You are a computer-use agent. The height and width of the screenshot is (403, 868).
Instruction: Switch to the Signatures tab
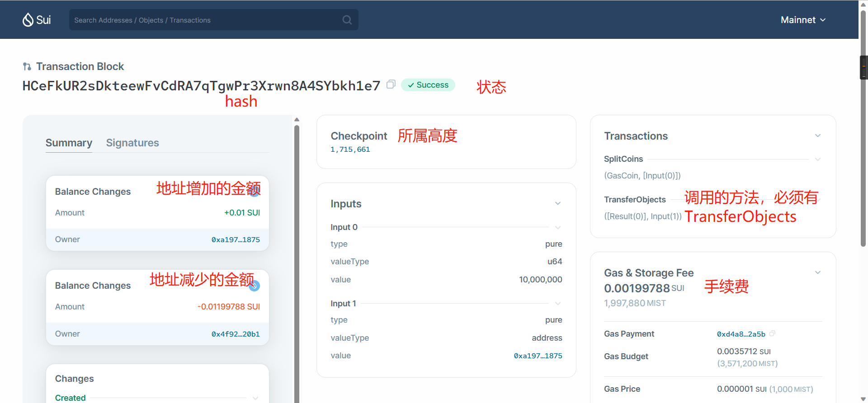point(132,143)
